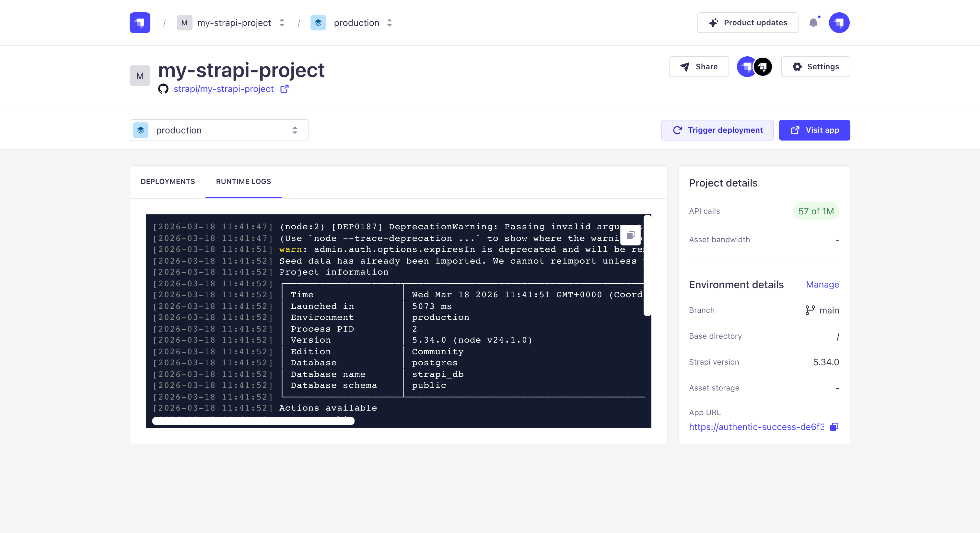
Task: Expand the my-strapi-project breadcrumb selector
Action: click(x=282, y=22)
